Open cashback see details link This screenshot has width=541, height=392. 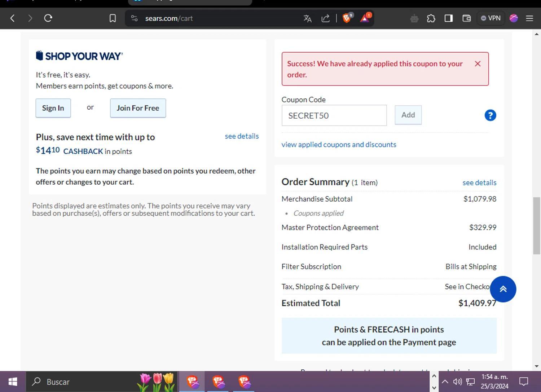tap(242, 136)
